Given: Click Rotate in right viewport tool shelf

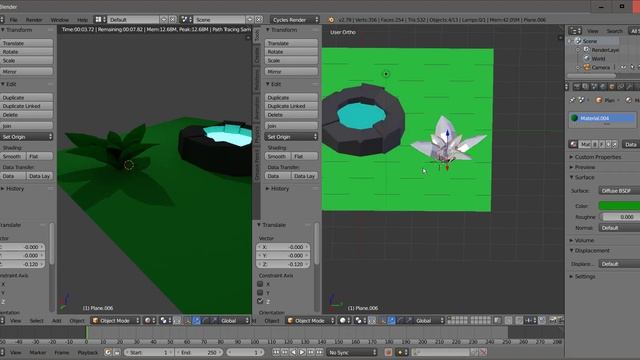Looking at the screenshot, I should click(x=291, y=52).
